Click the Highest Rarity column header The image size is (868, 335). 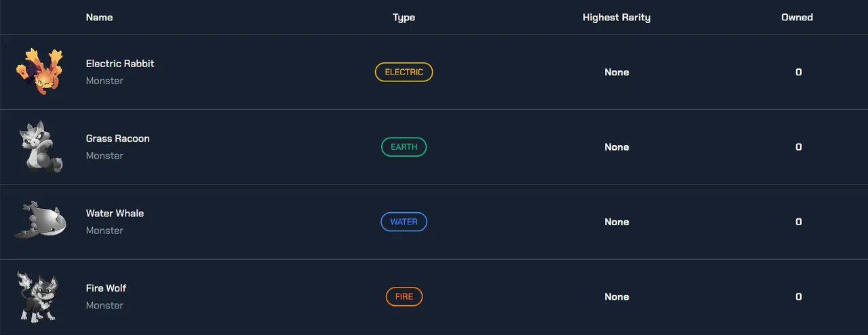pos(616,17)
